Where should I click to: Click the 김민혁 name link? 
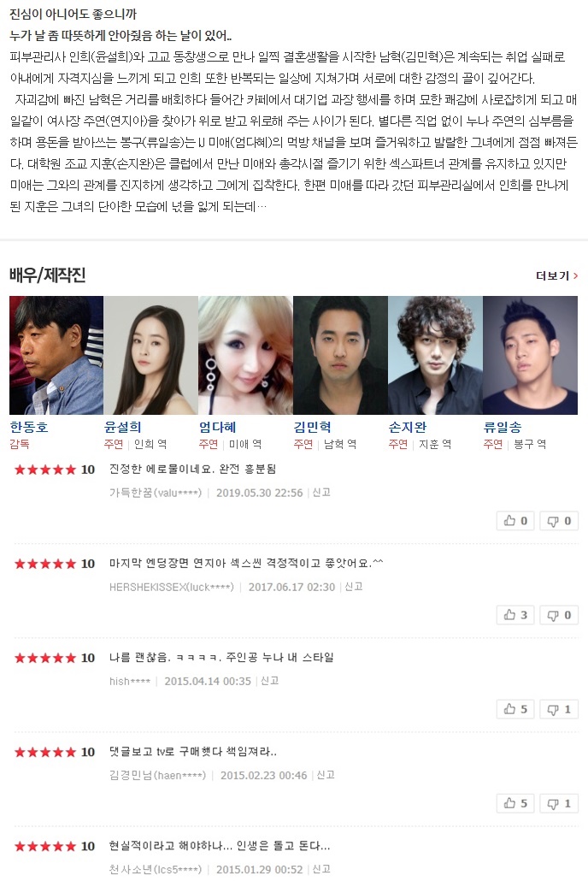pos(312,427)
